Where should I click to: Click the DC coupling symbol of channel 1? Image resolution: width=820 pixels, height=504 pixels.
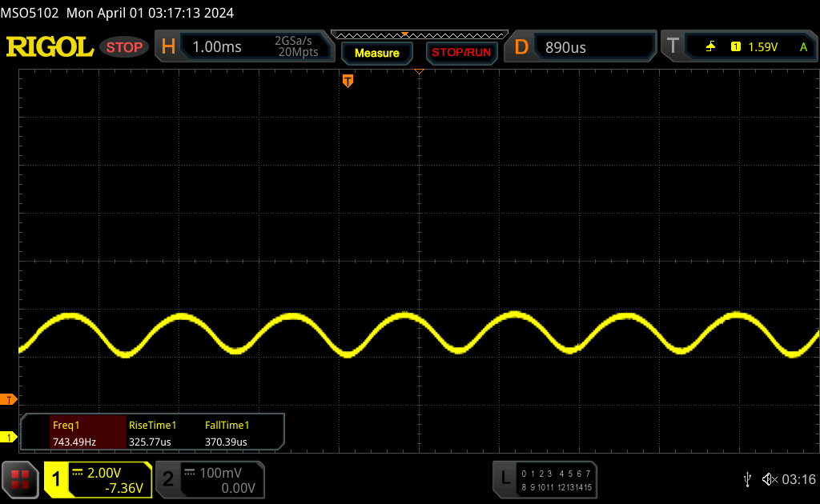(78, 473)
